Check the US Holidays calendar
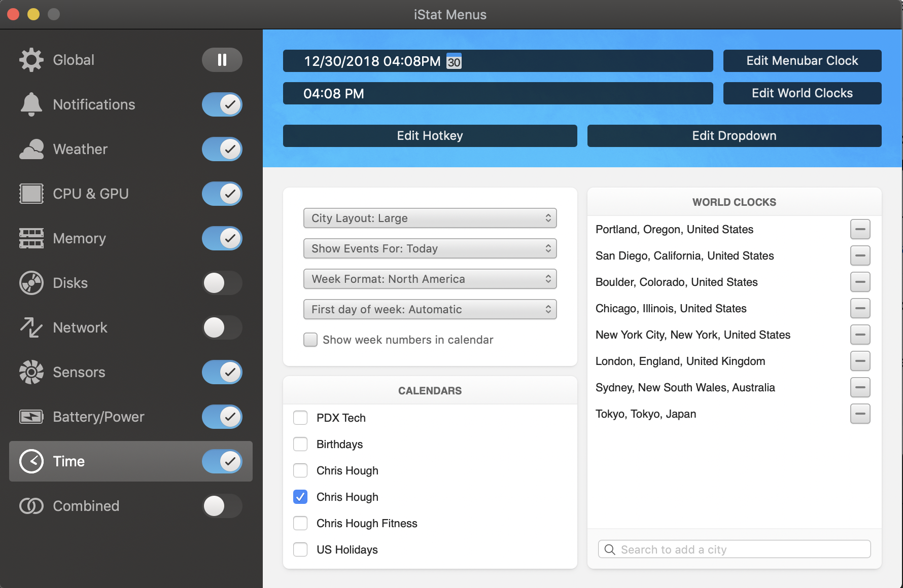The width and height of the screenshot is (903, 588). 300,549
